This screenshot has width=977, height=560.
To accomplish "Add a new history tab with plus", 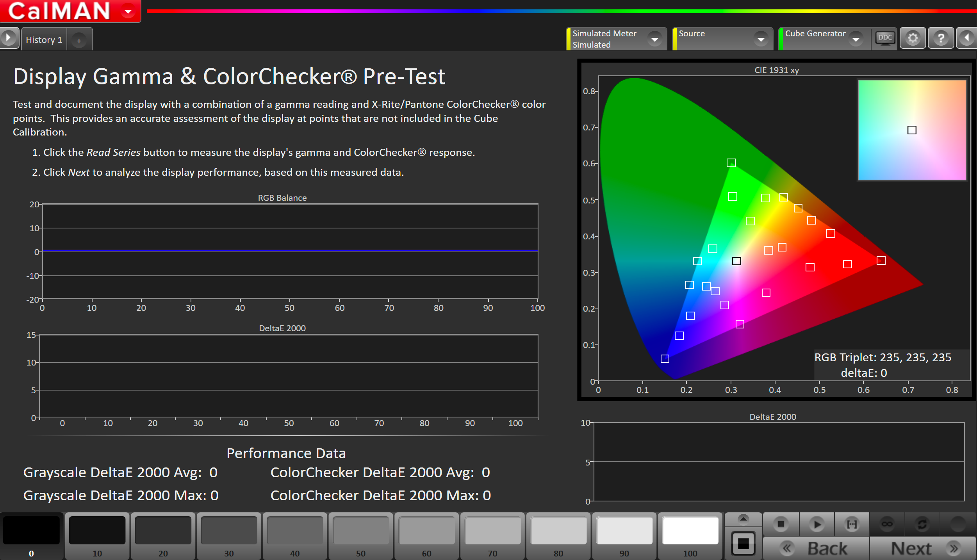I will 79,41.
